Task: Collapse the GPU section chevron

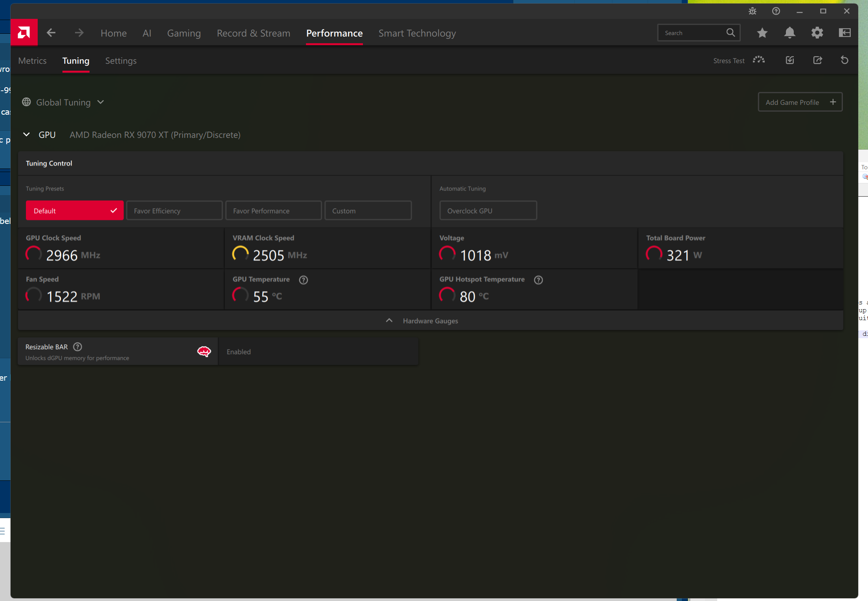Action: tap(26, 134)
